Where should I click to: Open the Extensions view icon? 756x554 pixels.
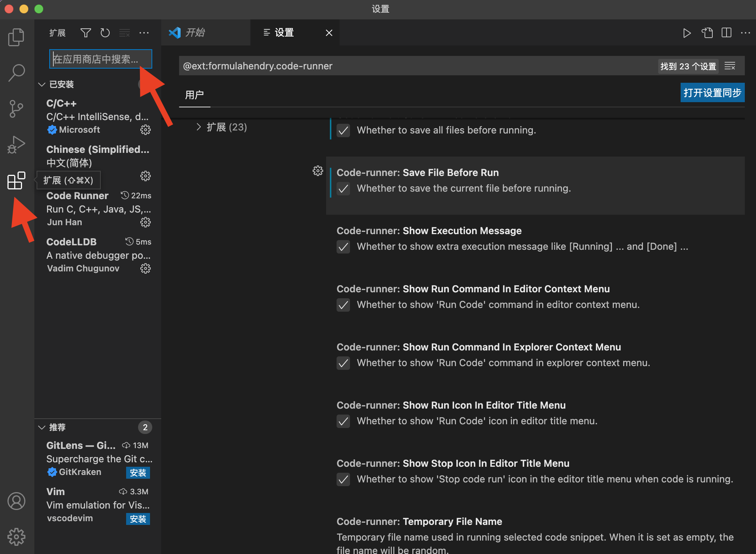[16, 181]
